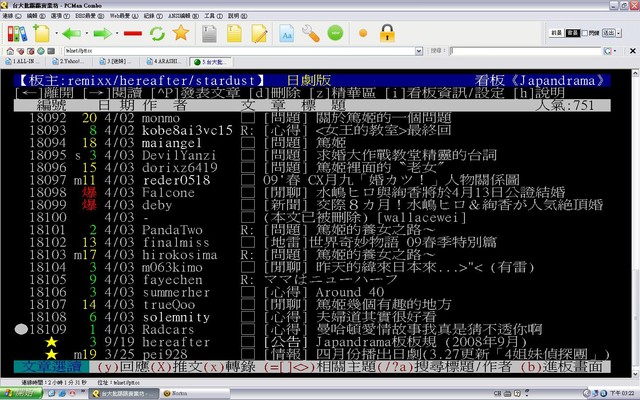Open the ANSI編輯 menu
Screen dimensions: 640x400
183,16
